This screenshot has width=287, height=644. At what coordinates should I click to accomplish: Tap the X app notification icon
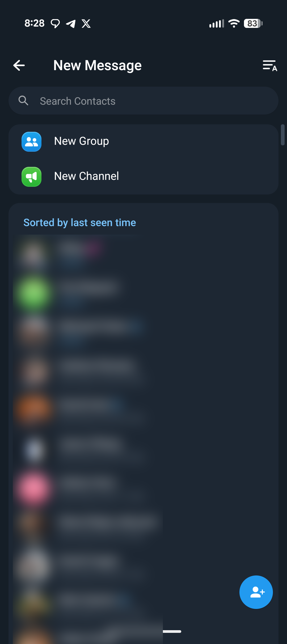click(x=86, y=23)
